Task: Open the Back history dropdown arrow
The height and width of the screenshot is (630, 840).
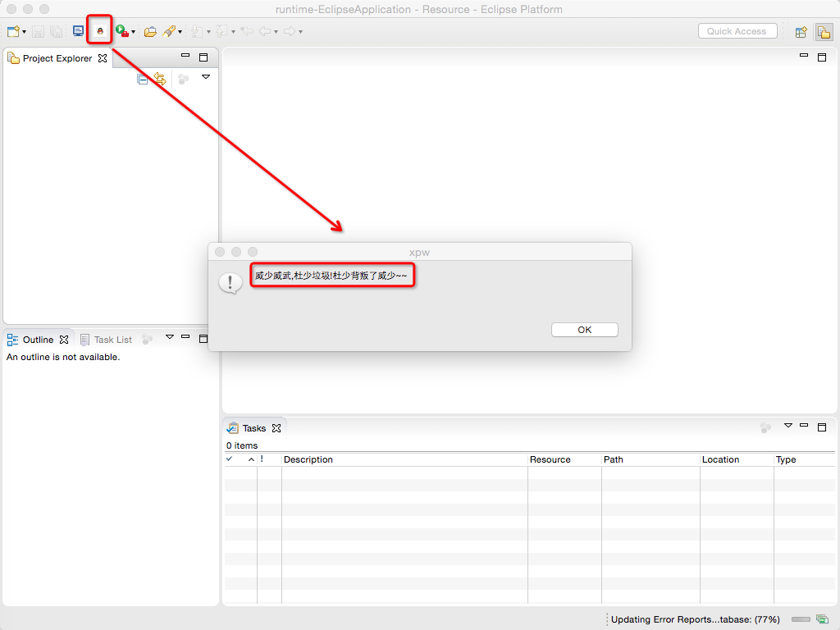Action: pyautogui.click(x=276, y=32)
